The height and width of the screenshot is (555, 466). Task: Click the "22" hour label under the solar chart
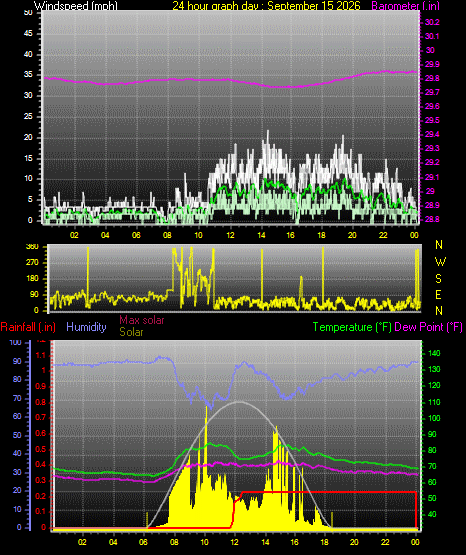(385, 542)
